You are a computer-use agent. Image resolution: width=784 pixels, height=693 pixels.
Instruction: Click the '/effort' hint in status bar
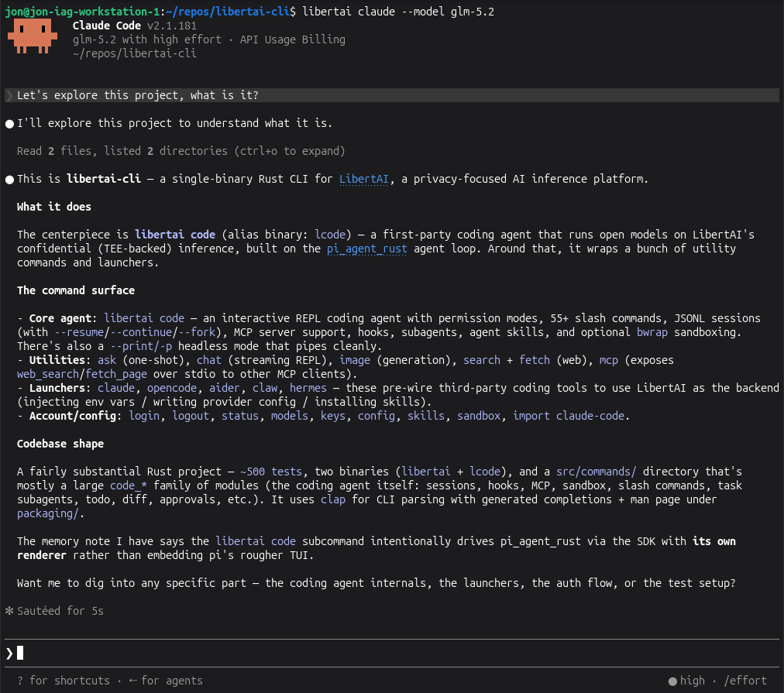pos(745,681)
